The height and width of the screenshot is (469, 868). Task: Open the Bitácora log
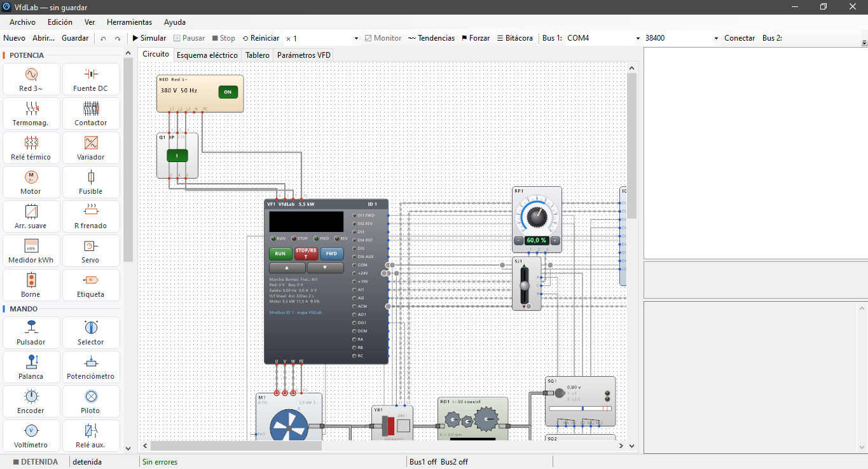pos(515,38)
